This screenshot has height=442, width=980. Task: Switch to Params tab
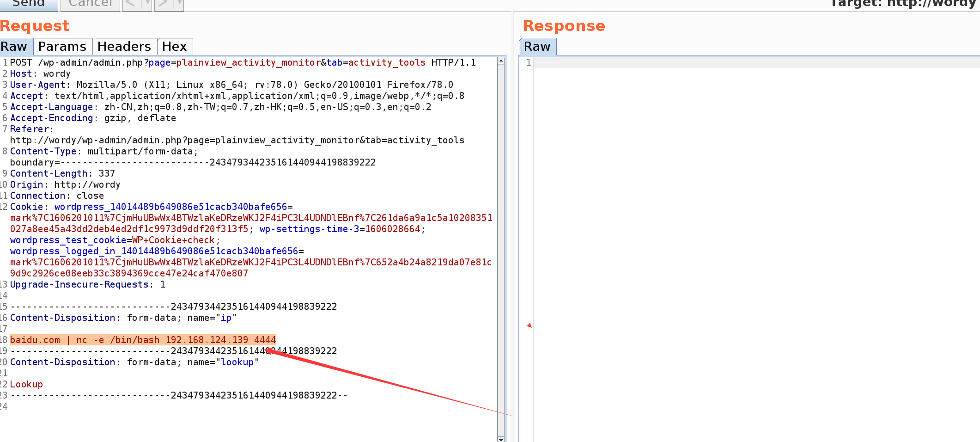(62, 47)
